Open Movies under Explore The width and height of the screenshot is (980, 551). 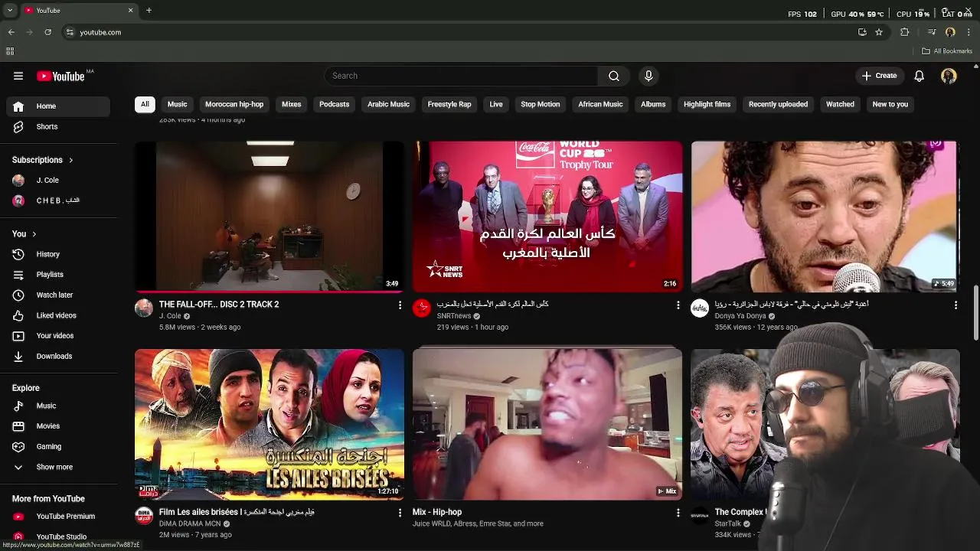[58, 426]
